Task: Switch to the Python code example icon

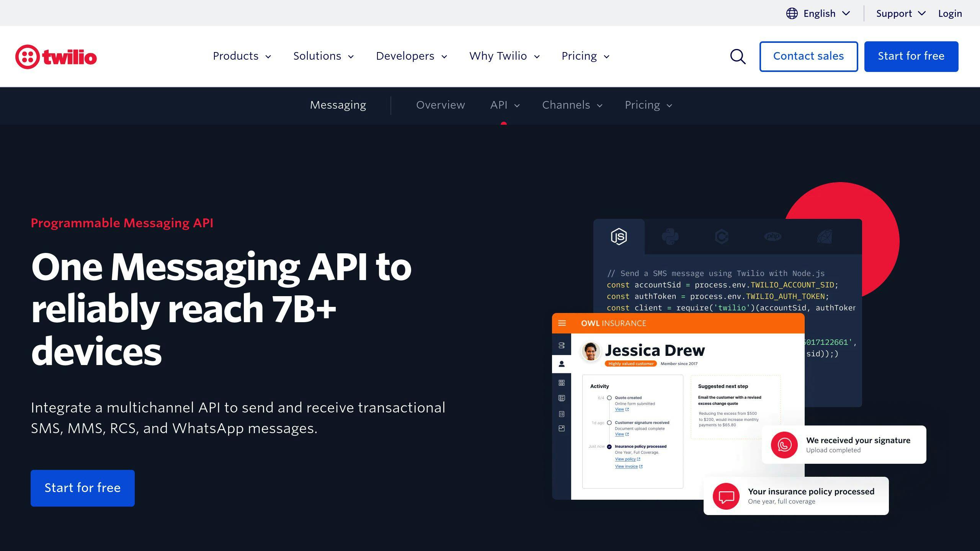Action: 670,236
